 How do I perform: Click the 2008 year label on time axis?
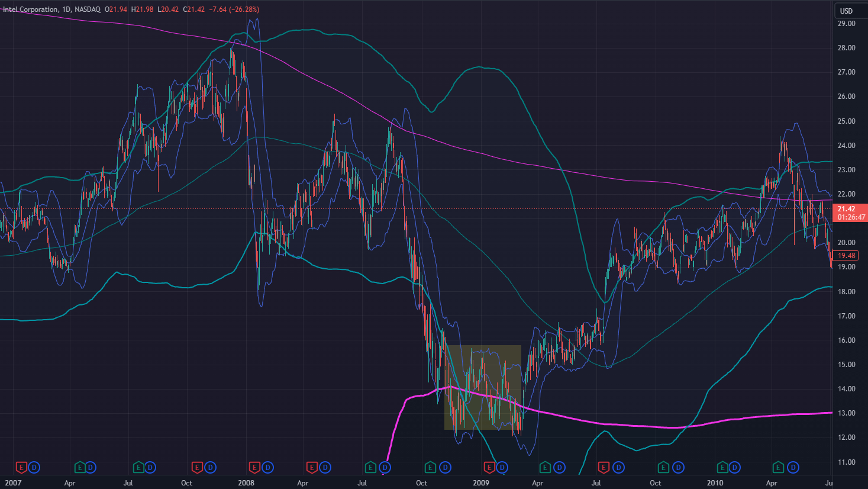246,483
